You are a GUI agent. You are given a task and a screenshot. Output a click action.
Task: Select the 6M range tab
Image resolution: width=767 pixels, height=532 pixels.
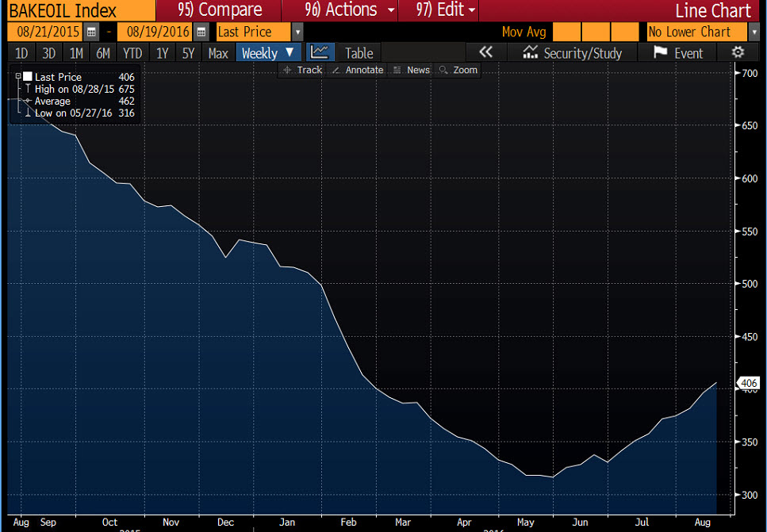103,53
